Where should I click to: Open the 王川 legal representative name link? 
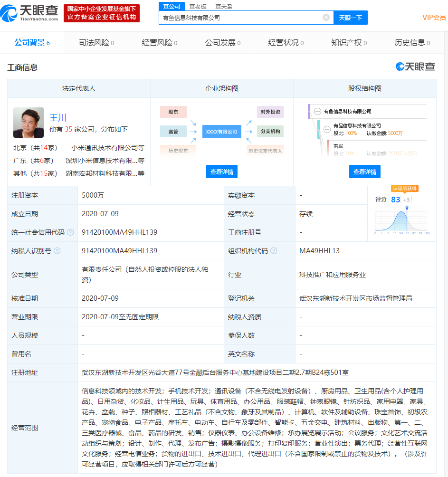pos(58,117)
